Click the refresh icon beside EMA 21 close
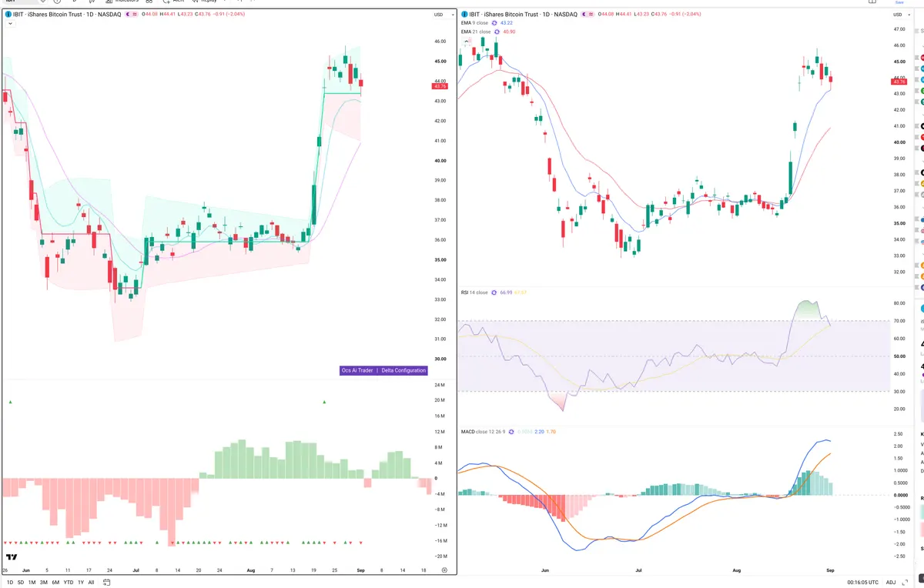 click(497, 32)
